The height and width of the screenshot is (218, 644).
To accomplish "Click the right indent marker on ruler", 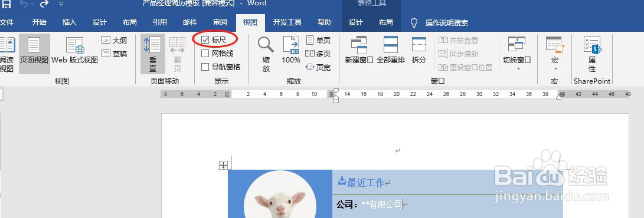I will coord(559,97).
